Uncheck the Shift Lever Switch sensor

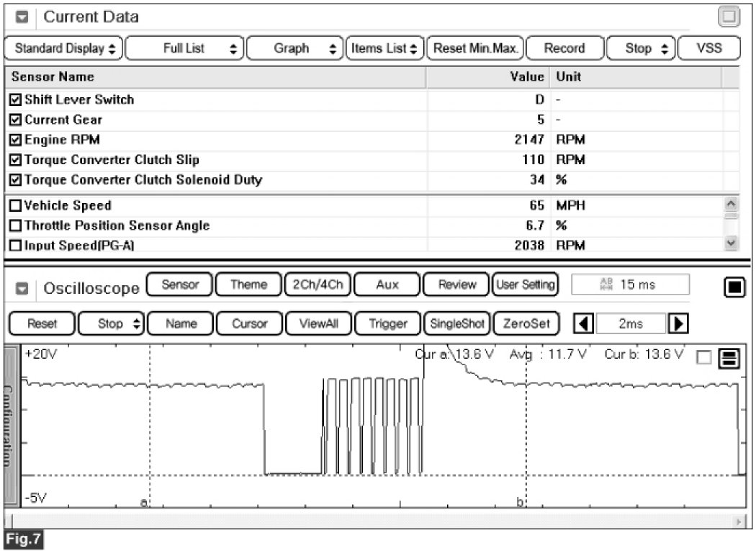[16, 99]
